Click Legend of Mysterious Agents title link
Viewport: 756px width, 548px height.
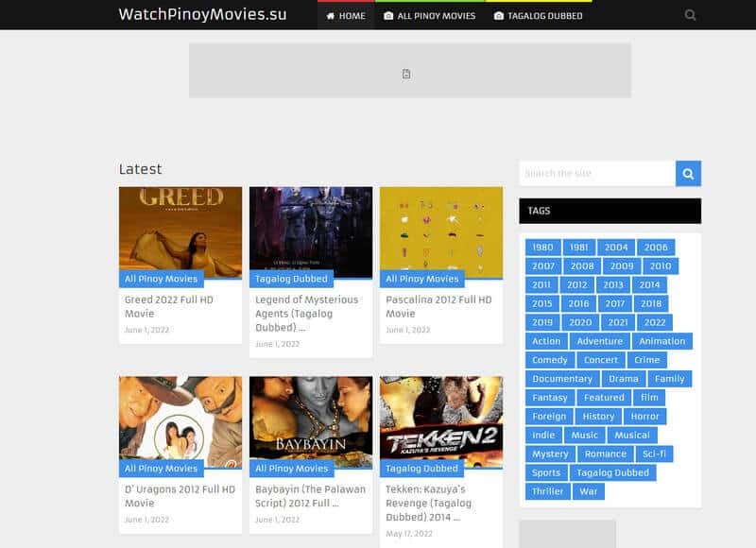(306, 314)
